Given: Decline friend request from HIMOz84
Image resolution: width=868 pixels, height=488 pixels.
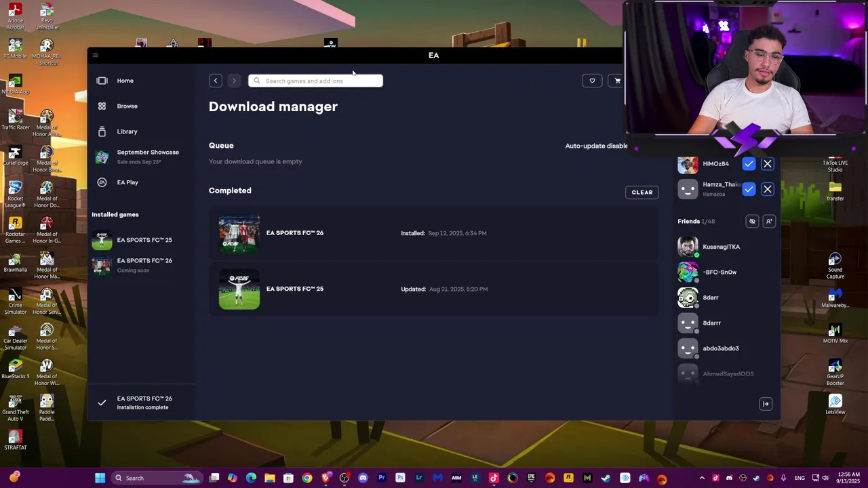Looking at the screenshot, I should (x=768, y=164).
